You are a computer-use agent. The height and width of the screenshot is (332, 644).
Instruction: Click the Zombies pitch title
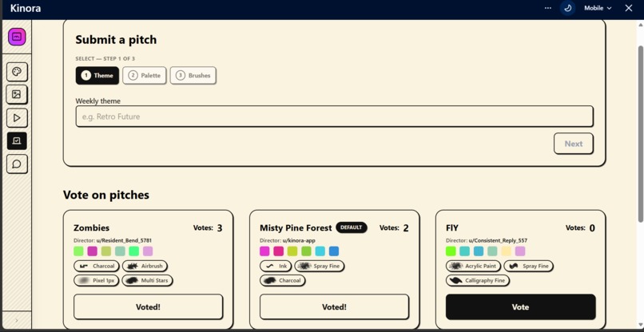(x=92, y=228)
